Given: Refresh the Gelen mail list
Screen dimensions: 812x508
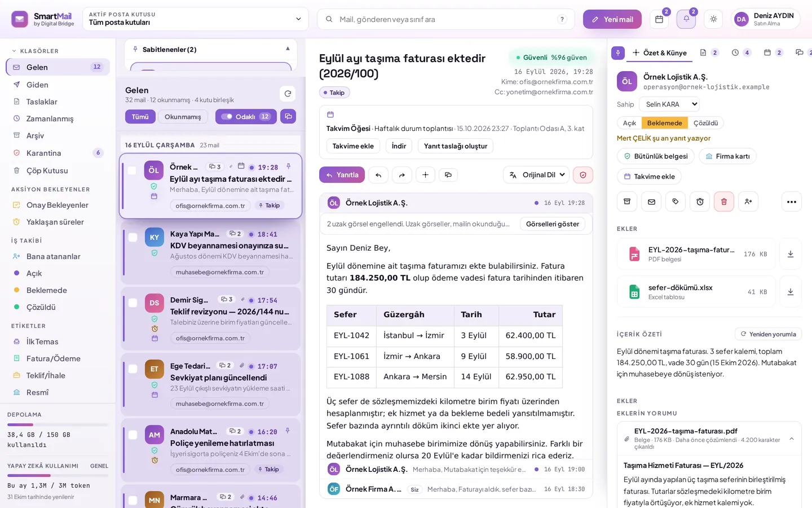Looking at the screenshot, I should point(288,94).
